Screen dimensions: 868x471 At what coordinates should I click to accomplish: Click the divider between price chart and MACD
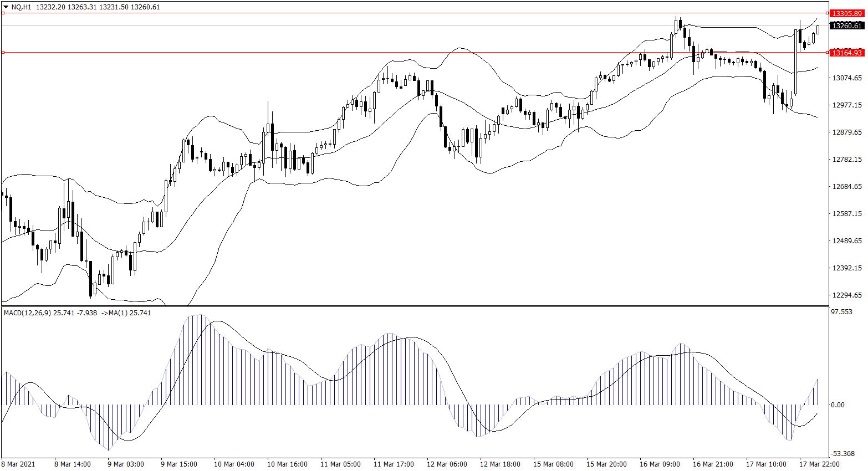point(415,306)
